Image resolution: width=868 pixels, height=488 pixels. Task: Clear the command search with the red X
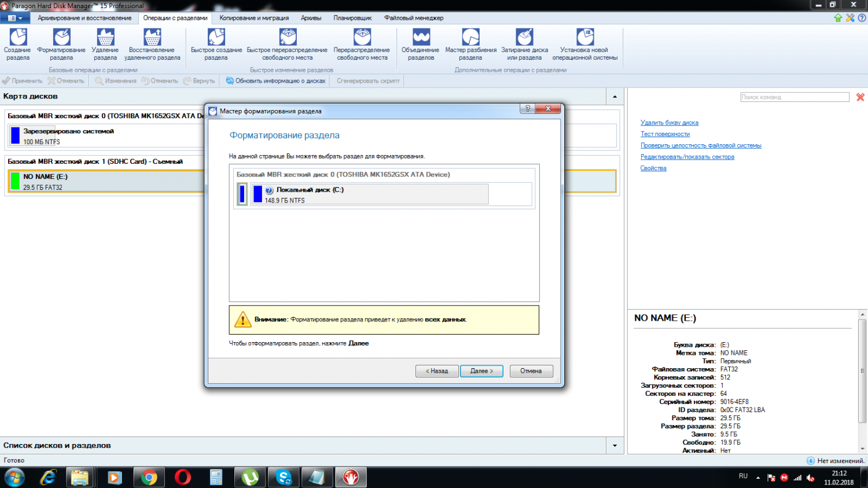(860, 97)
